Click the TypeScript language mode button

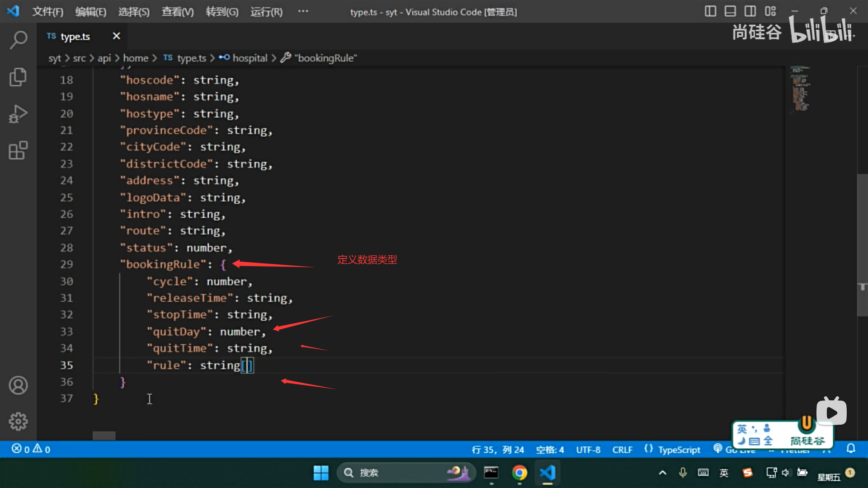pos(679,450)
